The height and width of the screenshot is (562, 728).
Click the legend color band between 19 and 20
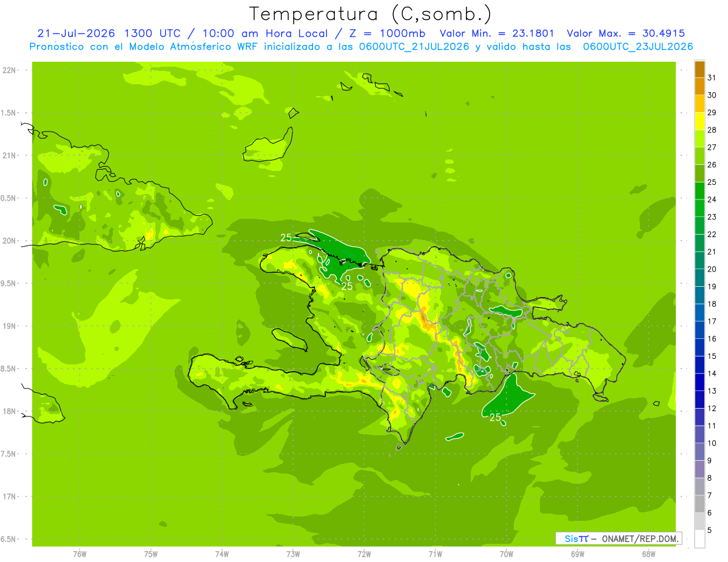pos(699,278)
